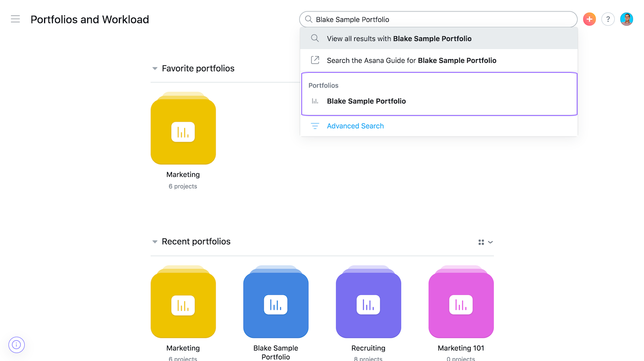Click the external link icon for Asana Guide
Viewport: 644px width, 361px height.
tap(315, 60)
